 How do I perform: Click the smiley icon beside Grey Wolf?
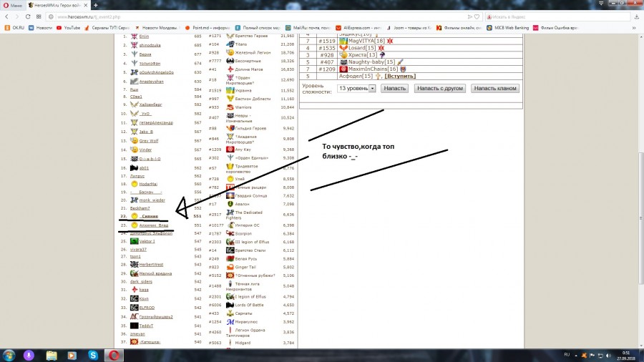(134, 141)
